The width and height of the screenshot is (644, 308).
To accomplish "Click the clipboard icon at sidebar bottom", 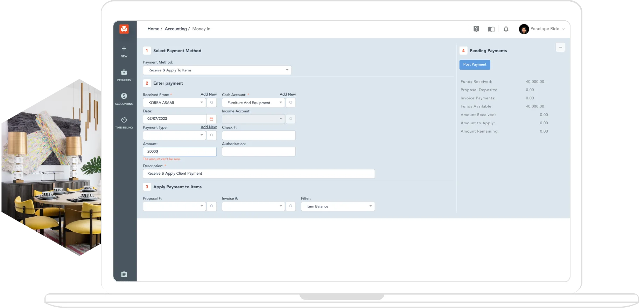I will click(x=124, y=274).
